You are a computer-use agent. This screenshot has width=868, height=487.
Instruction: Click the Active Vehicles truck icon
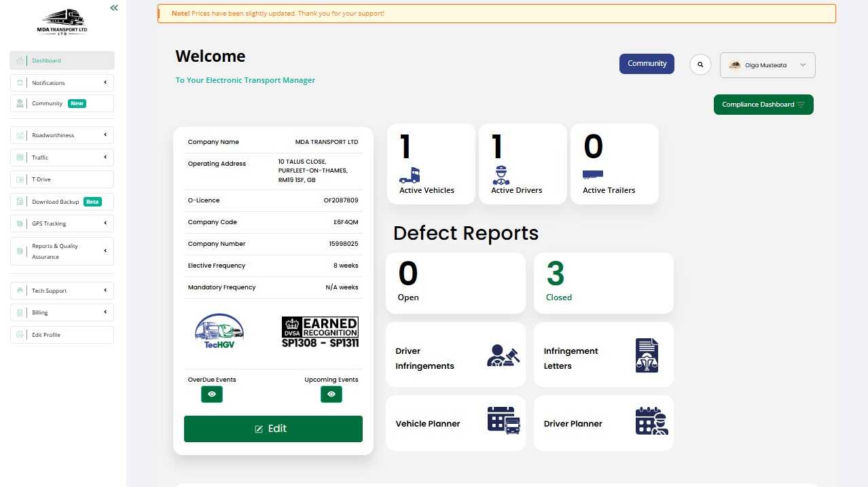[x=410, y=175]
